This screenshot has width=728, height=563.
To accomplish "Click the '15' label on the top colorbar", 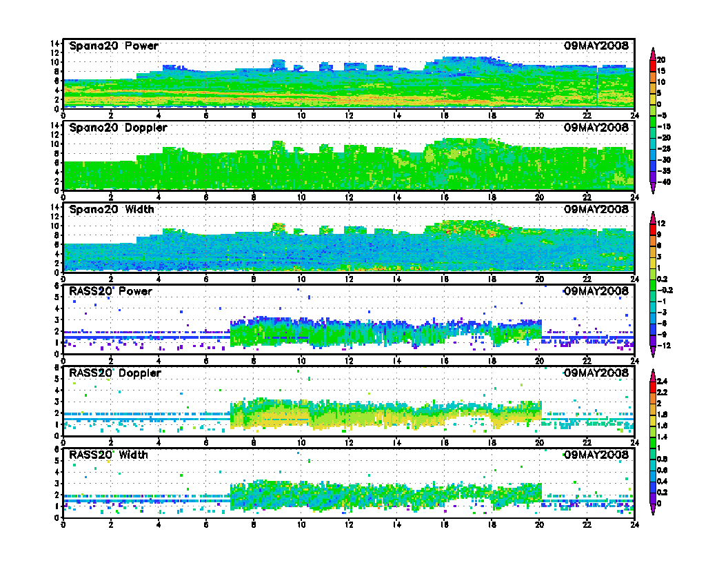I will pos(661,71).
